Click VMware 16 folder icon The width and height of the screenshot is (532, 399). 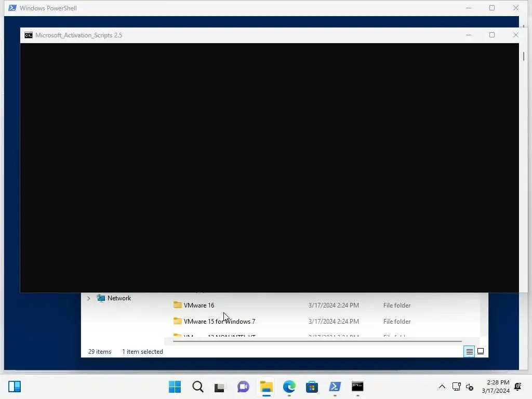[178, 304]
